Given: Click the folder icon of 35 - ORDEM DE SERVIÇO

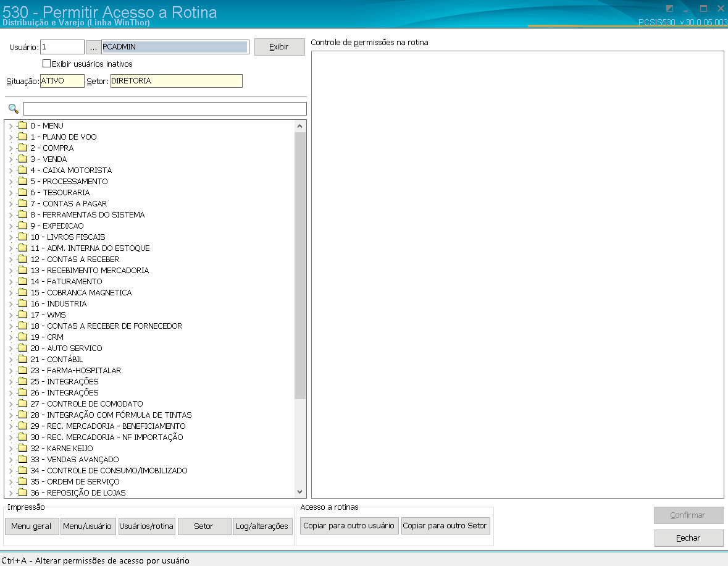Looking at the screenshot, I should pos(22,481).
